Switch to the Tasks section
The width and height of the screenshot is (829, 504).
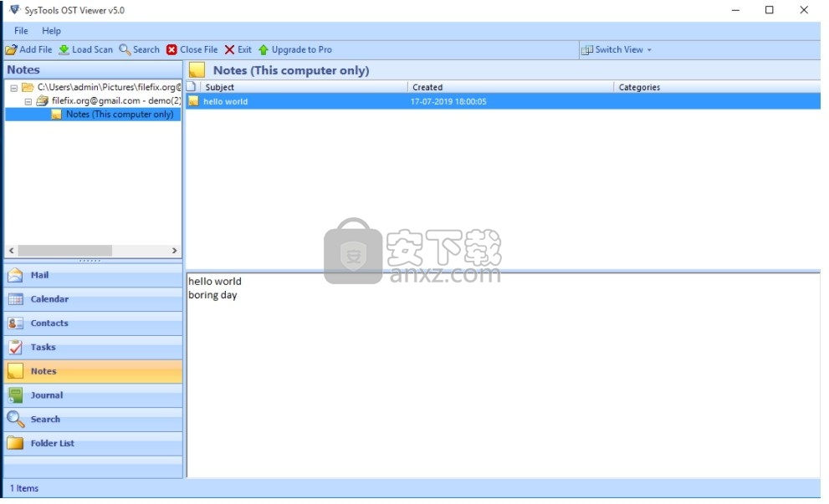93,347
